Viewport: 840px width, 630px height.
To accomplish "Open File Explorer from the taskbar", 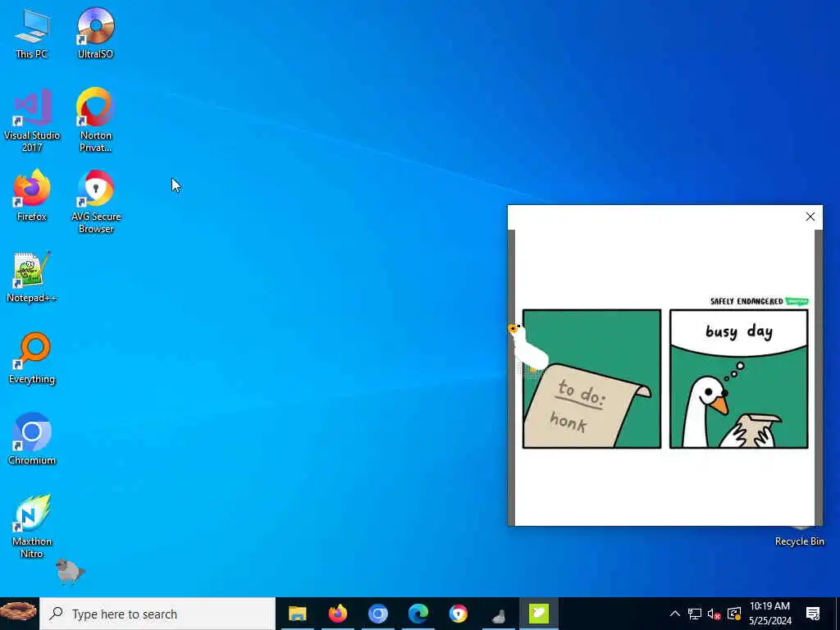I will pos(297,614).
